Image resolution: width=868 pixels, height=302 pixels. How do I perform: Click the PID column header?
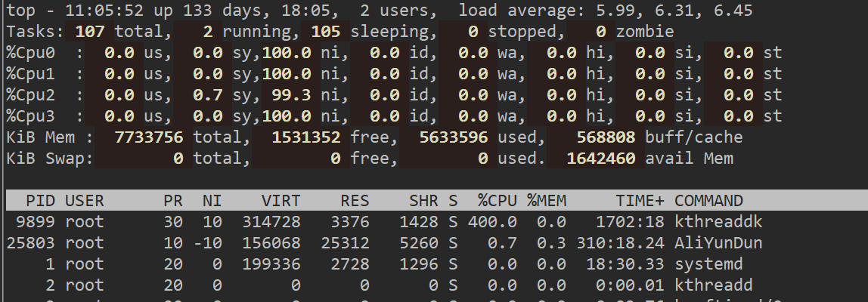(x=39, y=201)
